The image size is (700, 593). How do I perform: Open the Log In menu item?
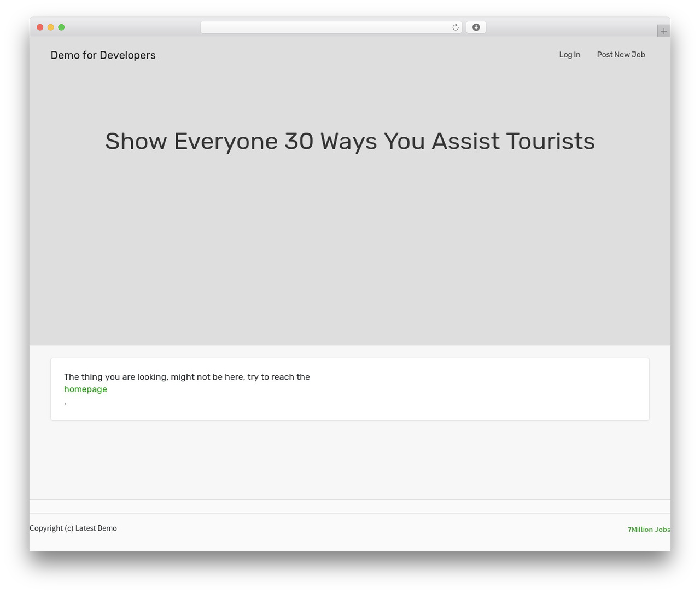[x=570, y=55]
